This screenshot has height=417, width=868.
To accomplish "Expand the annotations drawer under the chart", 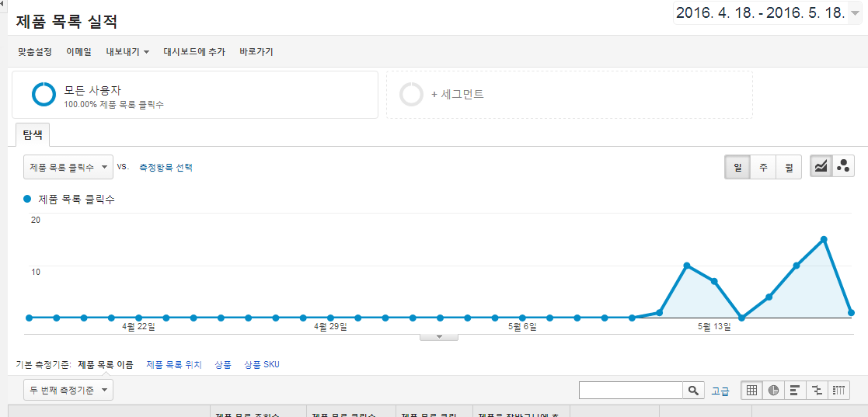I will (x=439, y=336).
